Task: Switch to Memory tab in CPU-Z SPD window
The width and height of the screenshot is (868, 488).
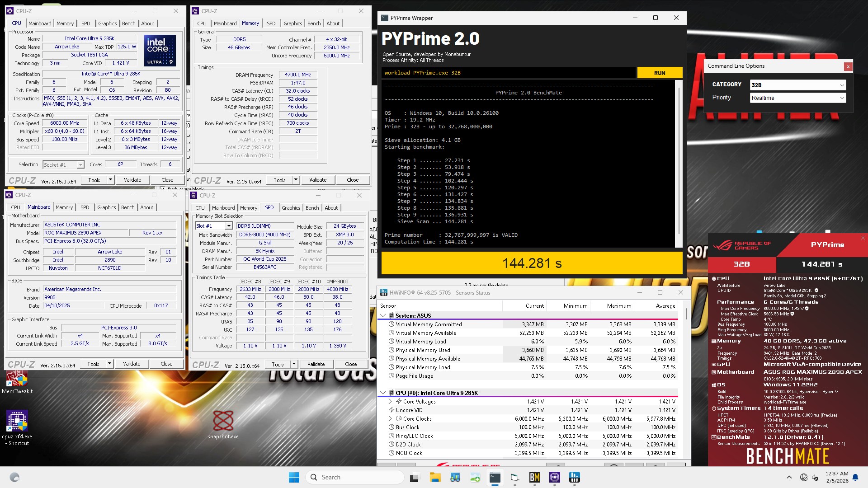Action: pos(249,208)
